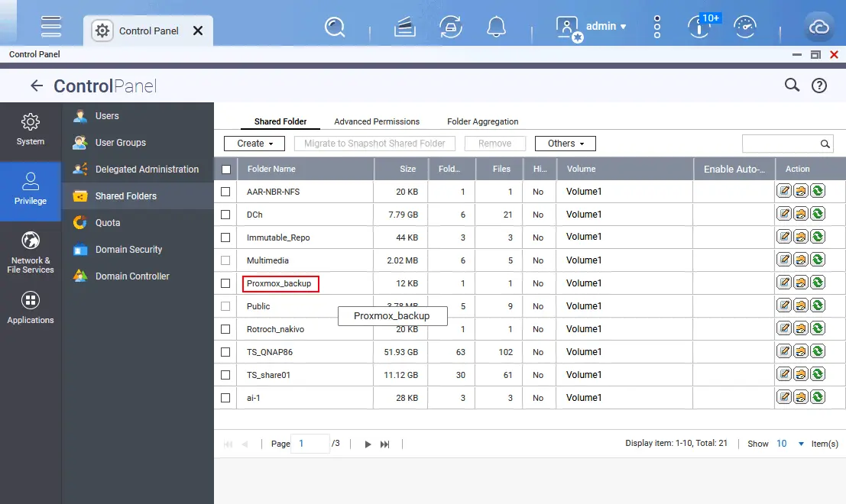846x504 pixels.
Task: Click refresh icon for ai-1 row
Action: coord(818,397)
